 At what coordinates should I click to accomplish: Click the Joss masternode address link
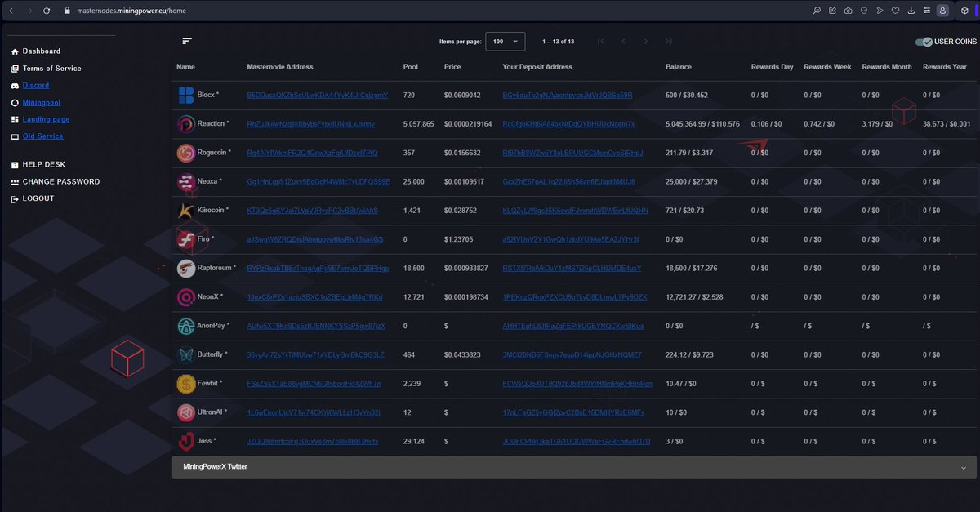pos(313,441)
